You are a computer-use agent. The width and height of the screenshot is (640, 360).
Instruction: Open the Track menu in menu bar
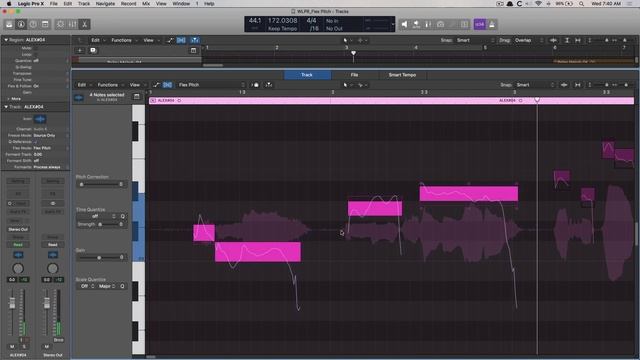coord(84,4)
